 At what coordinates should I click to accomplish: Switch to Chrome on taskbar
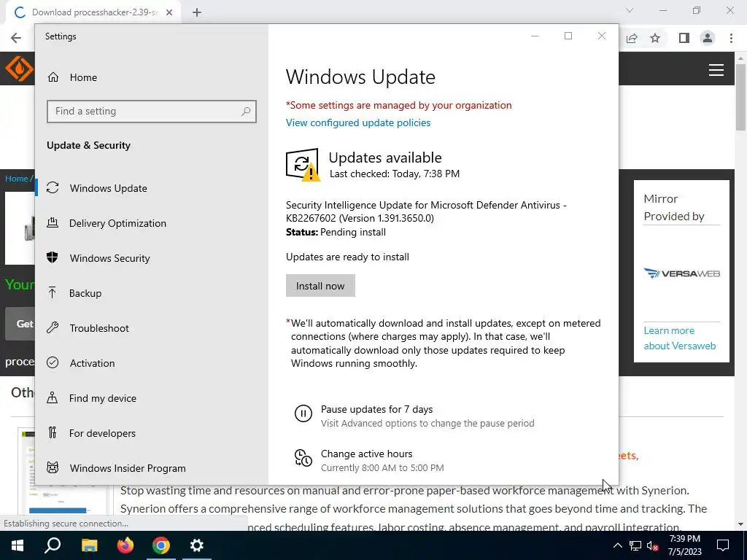pyautogui.click(x=161, y=545)
